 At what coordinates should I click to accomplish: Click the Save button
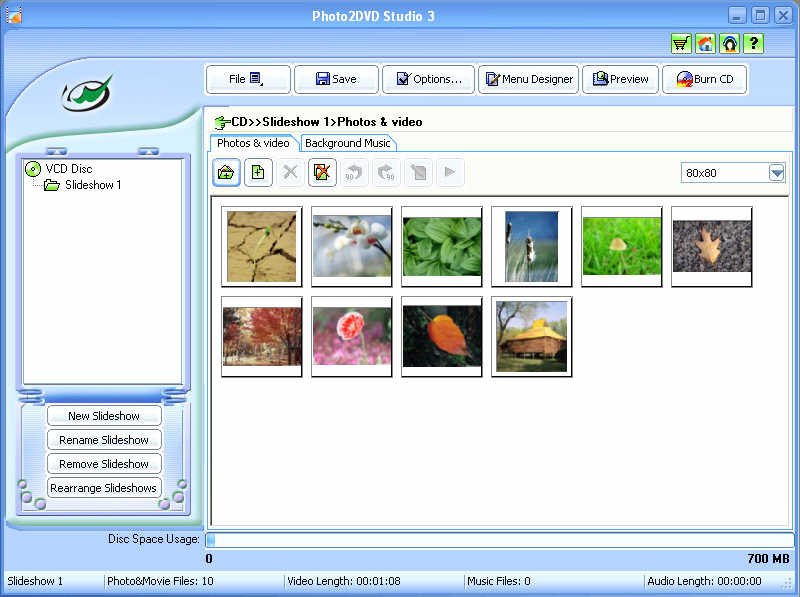coord(337,79)
